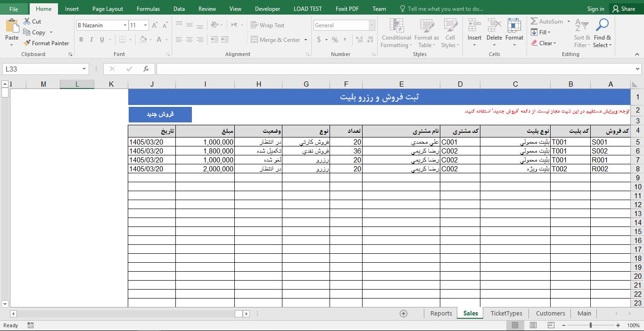Activate the Format Painter brush

coord(27,43)
